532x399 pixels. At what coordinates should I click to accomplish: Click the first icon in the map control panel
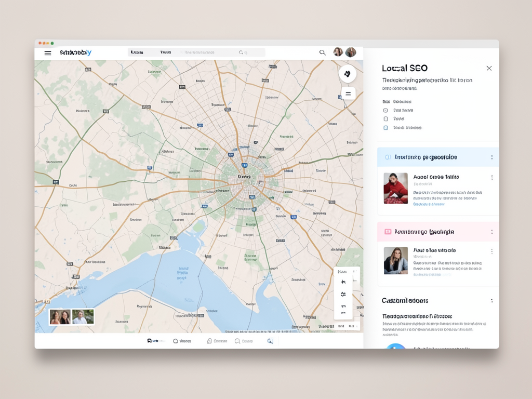[x=343, y=282]
